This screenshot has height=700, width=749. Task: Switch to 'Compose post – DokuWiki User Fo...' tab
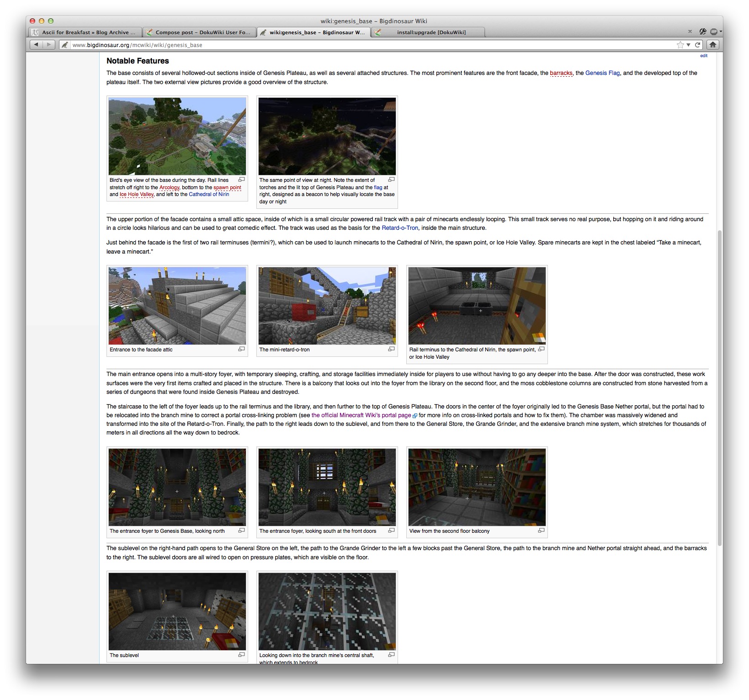coord(199,32)
